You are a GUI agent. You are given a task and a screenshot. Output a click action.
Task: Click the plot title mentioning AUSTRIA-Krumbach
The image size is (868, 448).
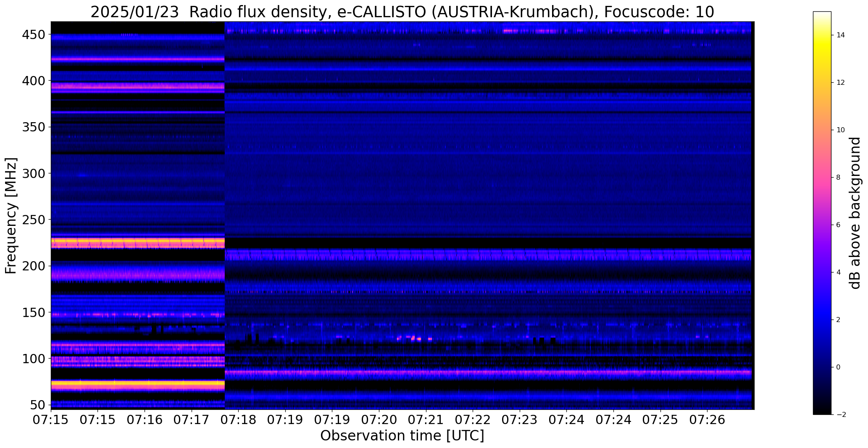(x=402, y=12)
